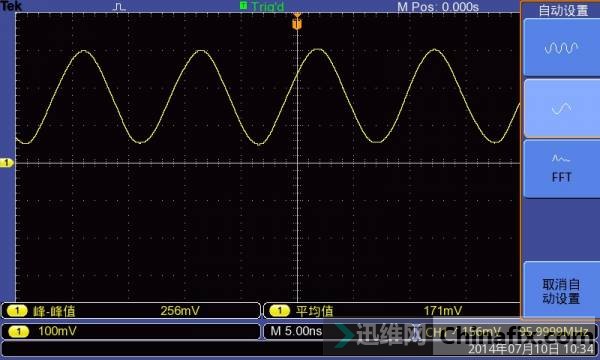
Task: Click 取消自动设置 to undo autoset
Action: pyautogui.click(x=561, y=291)
